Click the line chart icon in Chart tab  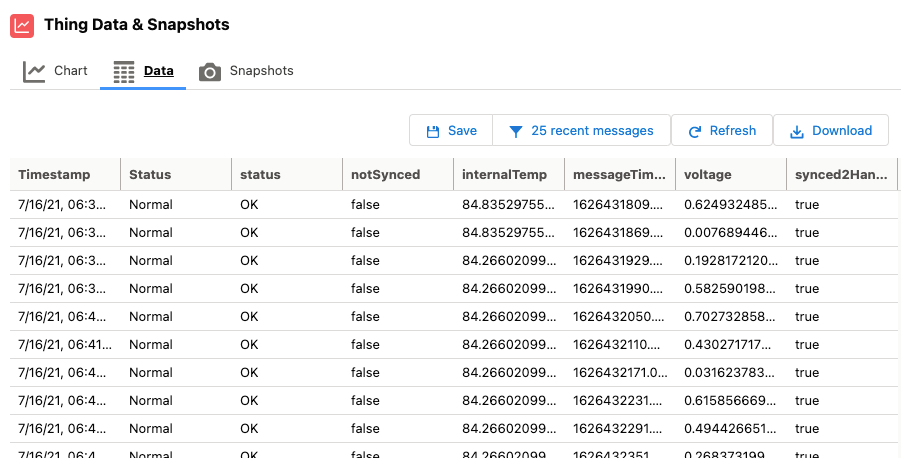(x=34, y=72)
